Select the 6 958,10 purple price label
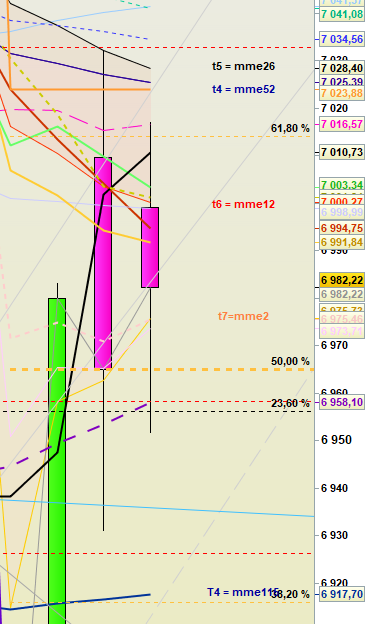365x624 pixels. 342,402
